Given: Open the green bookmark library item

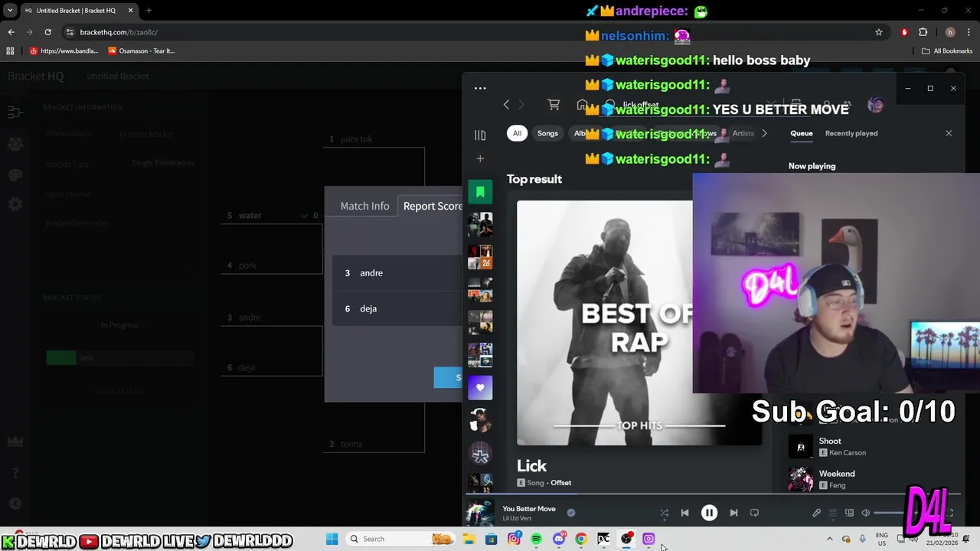Looking at the screenshot, I should click(x=480, y=191).
